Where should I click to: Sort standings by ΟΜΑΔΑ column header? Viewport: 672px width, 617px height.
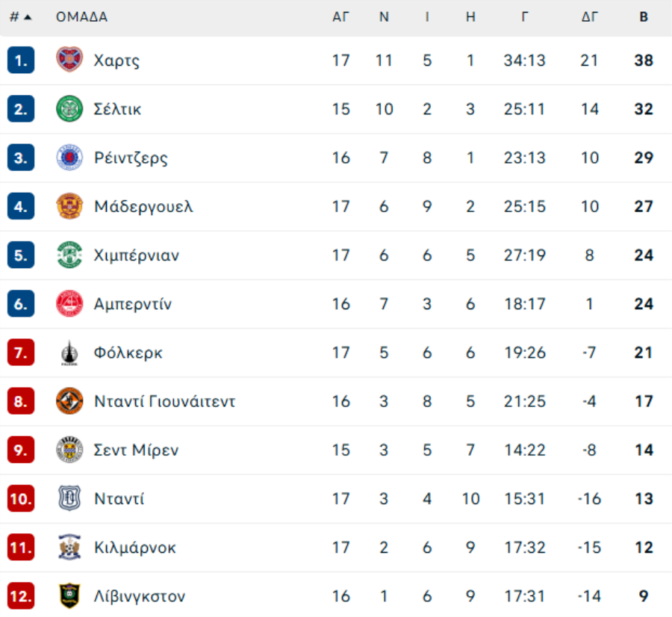click(x=81, y=17)
